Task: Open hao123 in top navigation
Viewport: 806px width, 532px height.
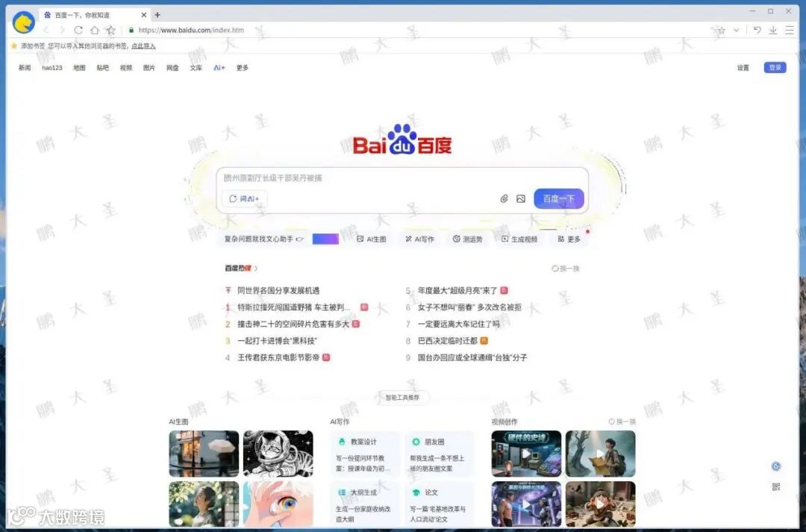Action: point(52,68)
